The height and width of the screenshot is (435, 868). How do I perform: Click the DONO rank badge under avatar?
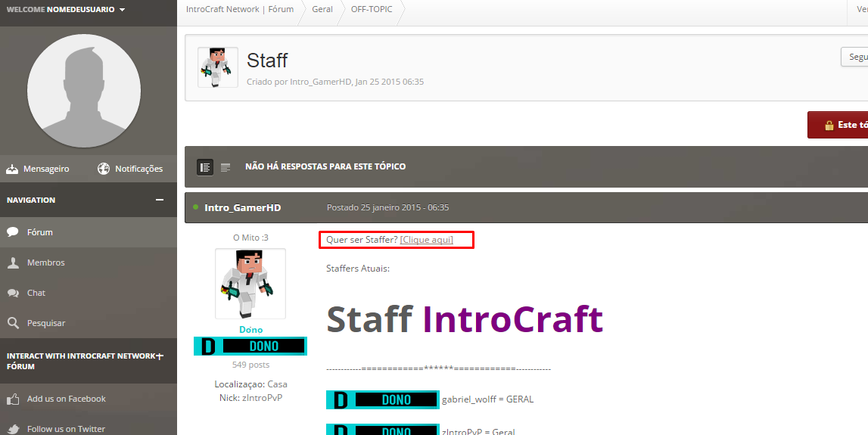(x=250, y=346)
